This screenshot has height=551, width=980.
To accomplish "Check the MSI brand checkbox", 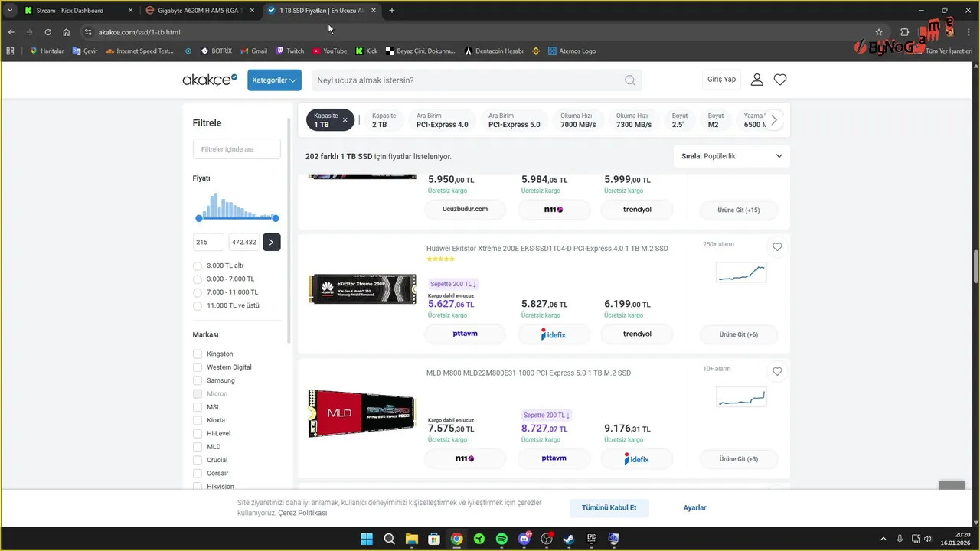I will point(198,407).
